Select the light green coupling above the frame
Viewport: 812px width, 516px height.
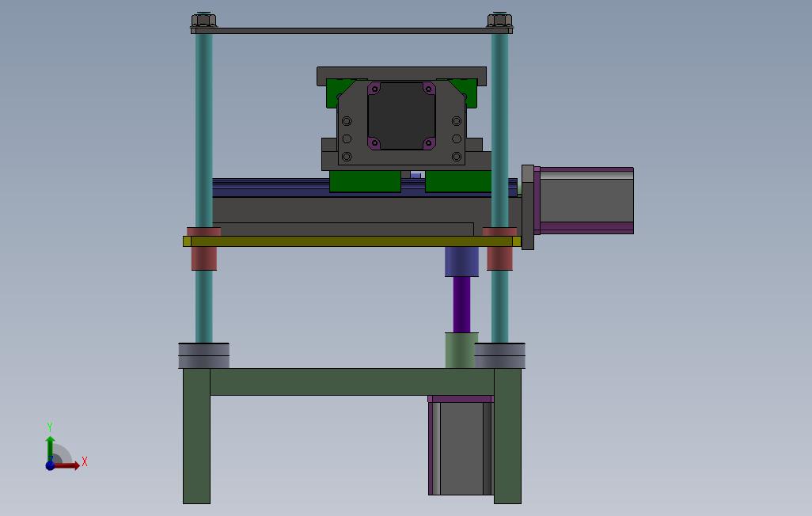click(x=461, y=351)
